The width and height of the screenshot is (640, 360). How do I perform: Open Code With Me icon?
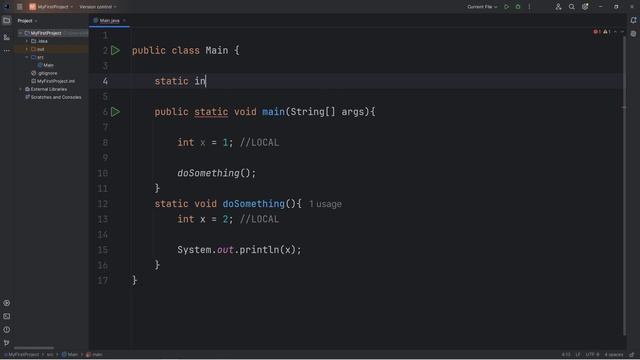click(558, 7)
